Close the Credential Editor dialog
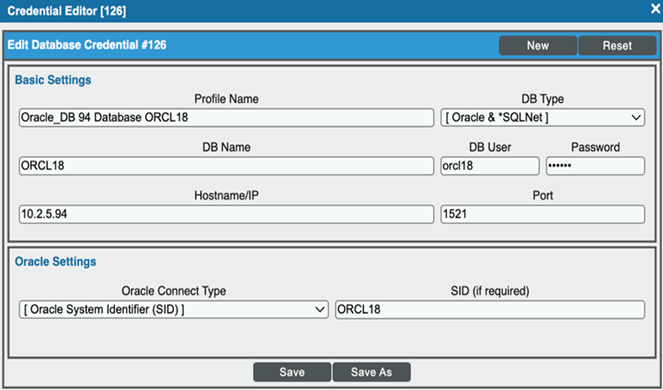663x390 pixels. [655, 10]
